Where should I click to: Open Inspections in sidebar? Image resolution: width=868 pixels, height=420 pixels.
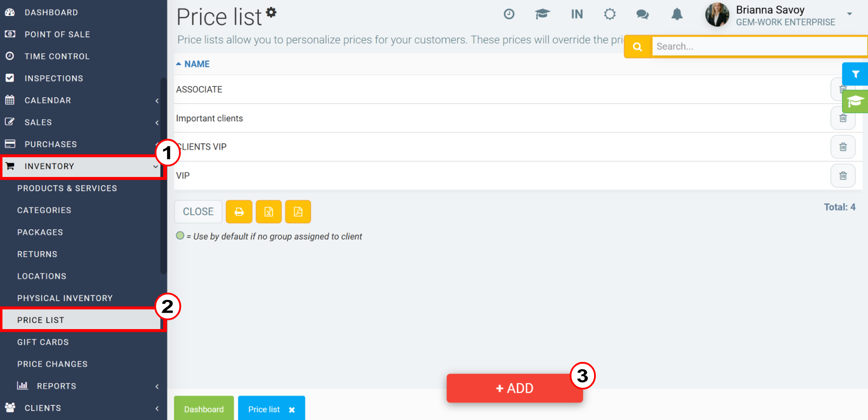[x=54, y=79]
